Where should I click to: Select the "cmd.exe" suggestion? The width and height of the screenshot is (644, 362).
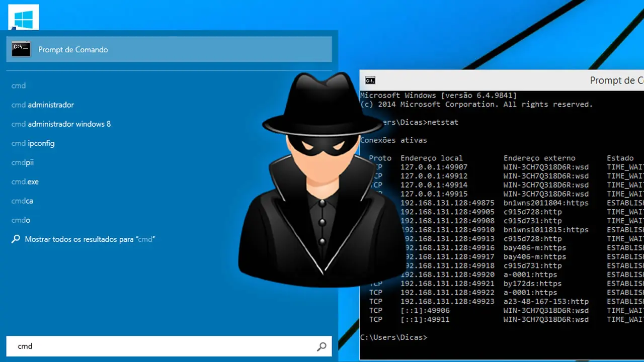25,182
